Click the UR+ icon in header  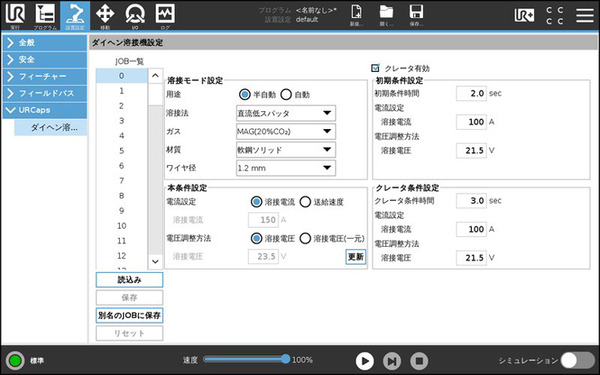click(x=524, y=15)
